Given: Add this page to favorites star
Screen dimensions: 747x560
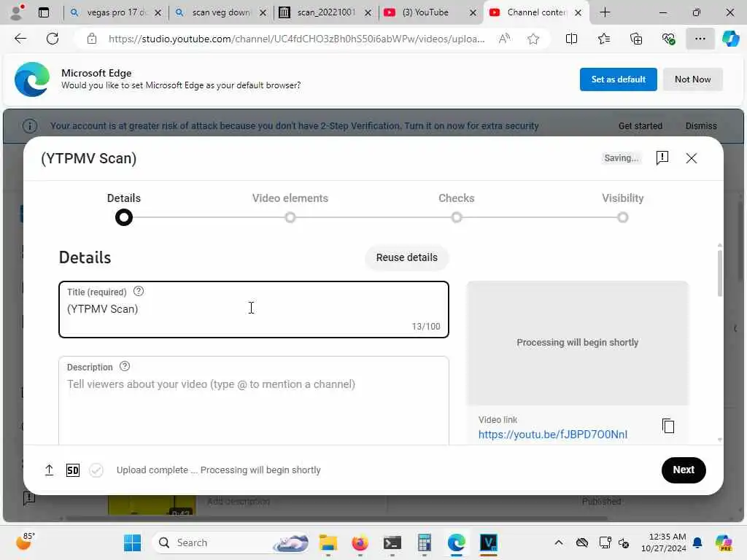Looking at the screenshot, I should click(533, 39).
